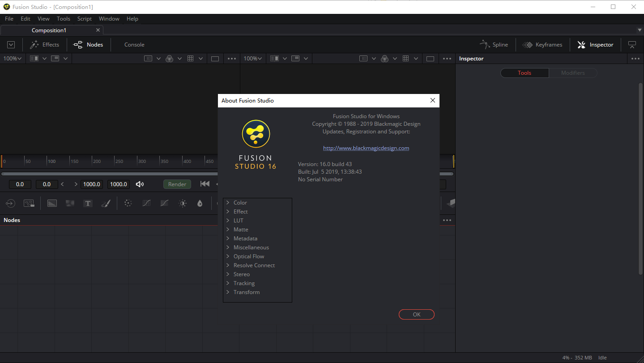Open the File menu
The image size is (644, 363).
[9, 19]
